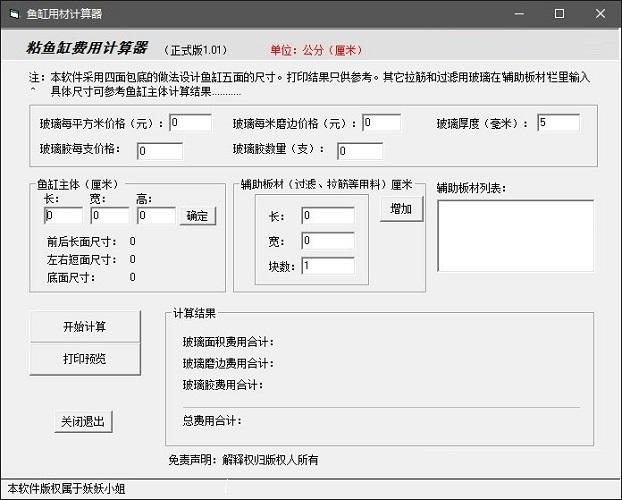Focus the 玻璃厚度（毫米） input field
The image size is (622, 500).
point(557,123)
